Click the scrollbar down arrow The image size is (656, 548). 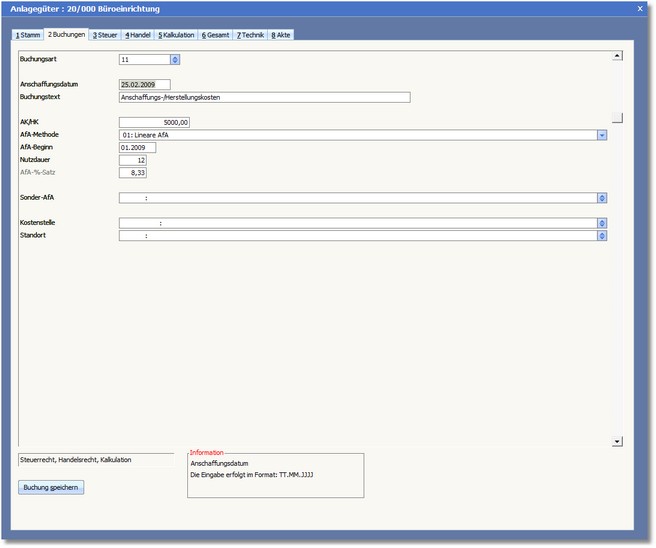pyautogui.click(x=617, y=440)
